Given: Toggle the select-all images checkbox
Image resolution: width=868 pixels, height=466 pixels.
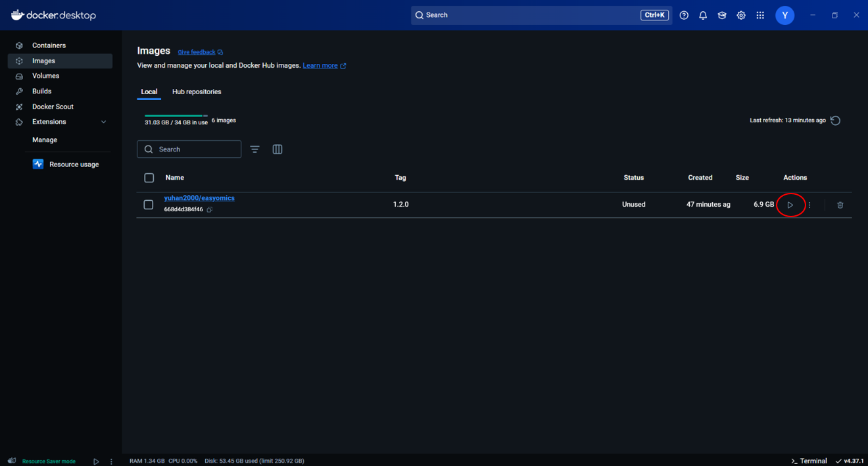Looking at the screenshot, I should (x=149, y=178).
